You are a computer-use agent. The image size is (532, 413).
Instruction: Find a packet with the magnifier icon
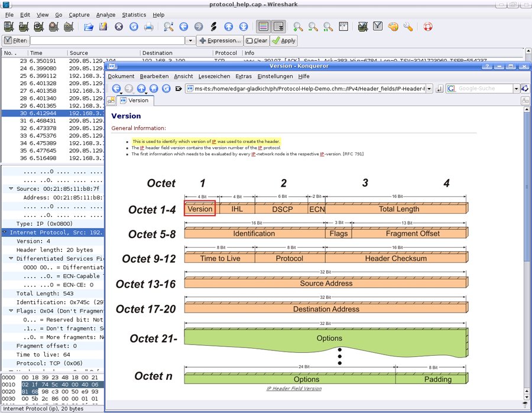[168, 27]
